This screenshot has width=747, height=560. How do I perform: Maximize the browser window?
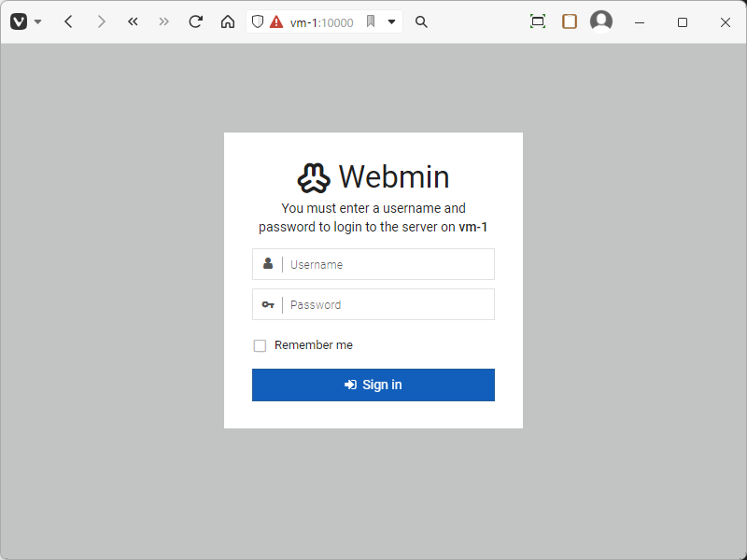click(x=683, y=22)
